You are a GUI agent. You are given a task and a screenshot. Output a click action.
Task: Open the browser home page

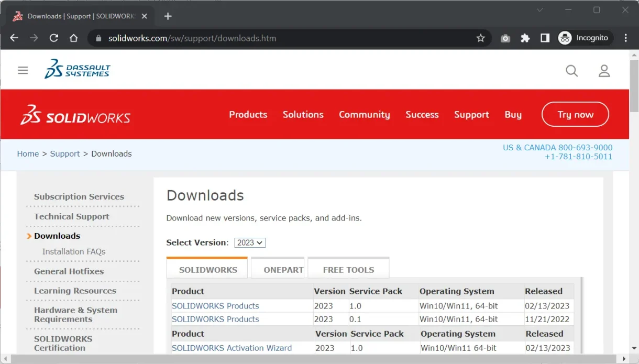(74, 38)
